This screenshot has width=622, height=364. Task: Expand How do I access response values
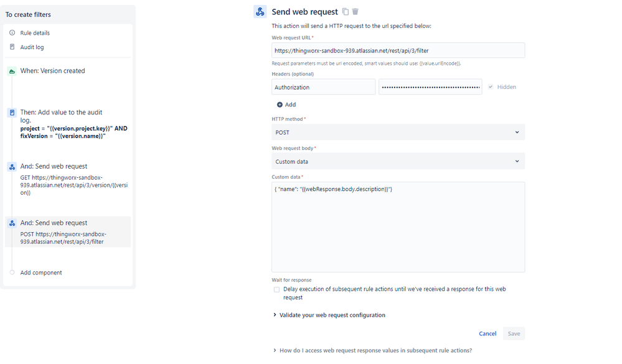pyautogui.click(x=372, y=350)
